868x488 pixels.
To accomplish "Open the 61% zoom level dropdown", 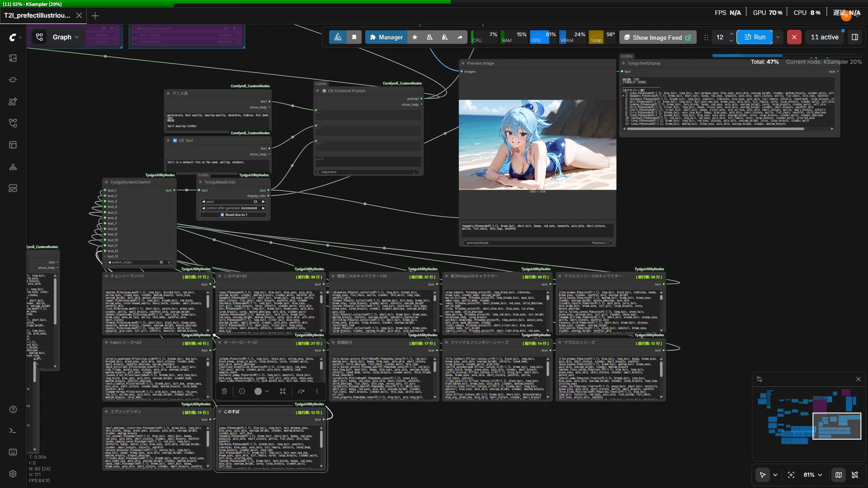I will (813, 475).
